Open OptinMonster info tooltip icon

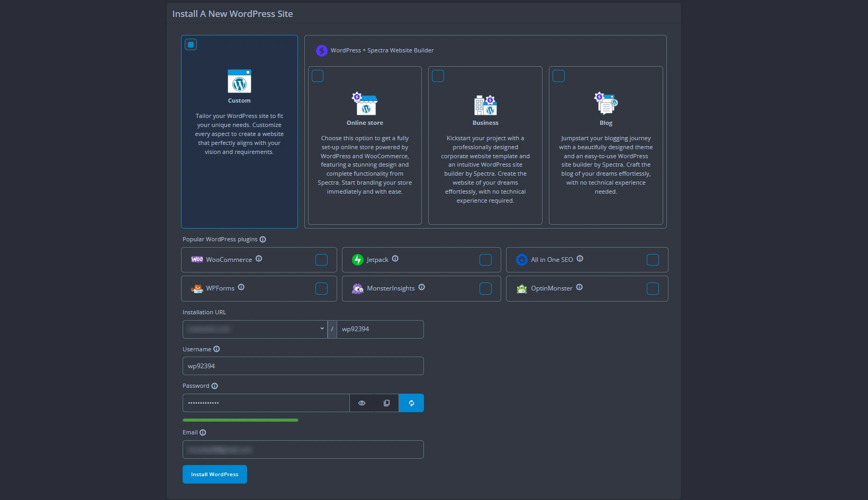[580, 287]
